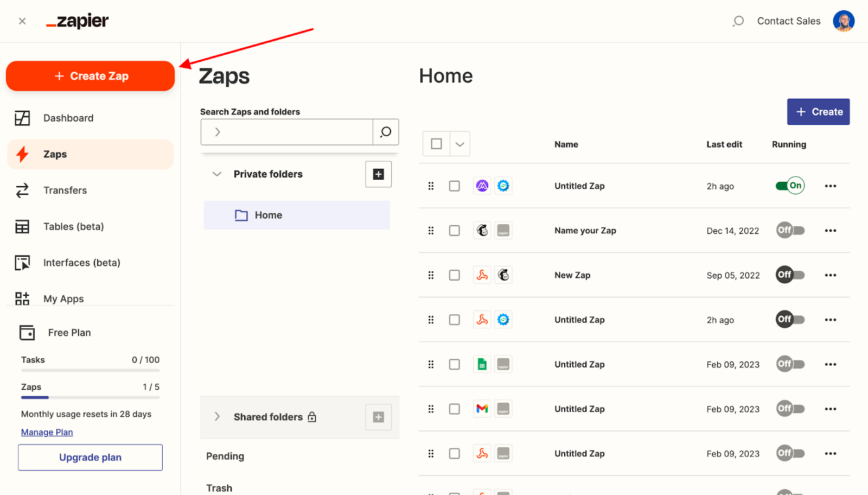Open more options for the first Untitled Zap

(831, 186)
